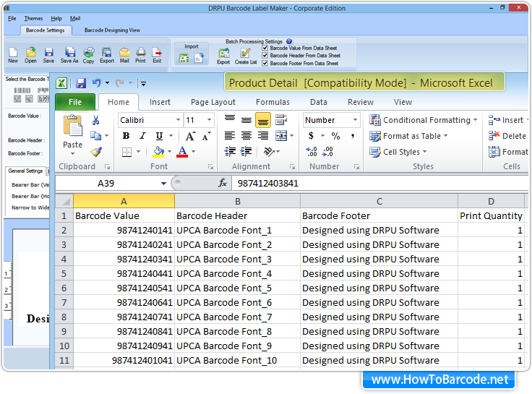Image resolution: width=532 pixels, height=394 pixels.
Task: Open the Calibri font name dropdown
Action: (178, 120)
